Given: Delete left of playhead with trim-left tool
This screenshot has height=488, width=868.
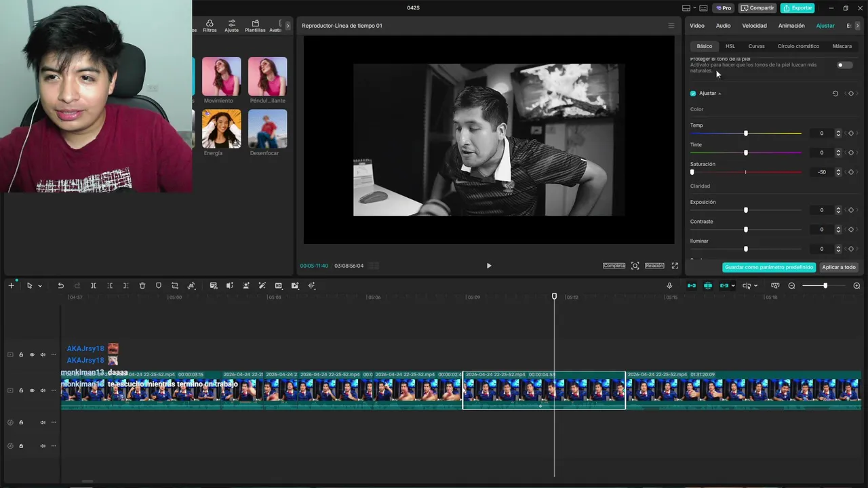Looking at the screenshot, I should click(x=110, y=286).
